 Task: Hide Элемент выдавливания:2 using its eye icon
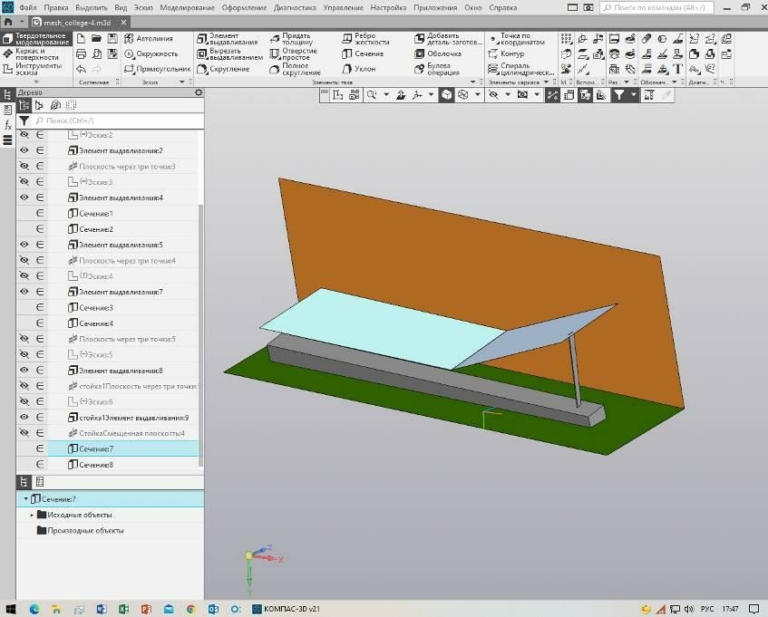coord(24,150)
